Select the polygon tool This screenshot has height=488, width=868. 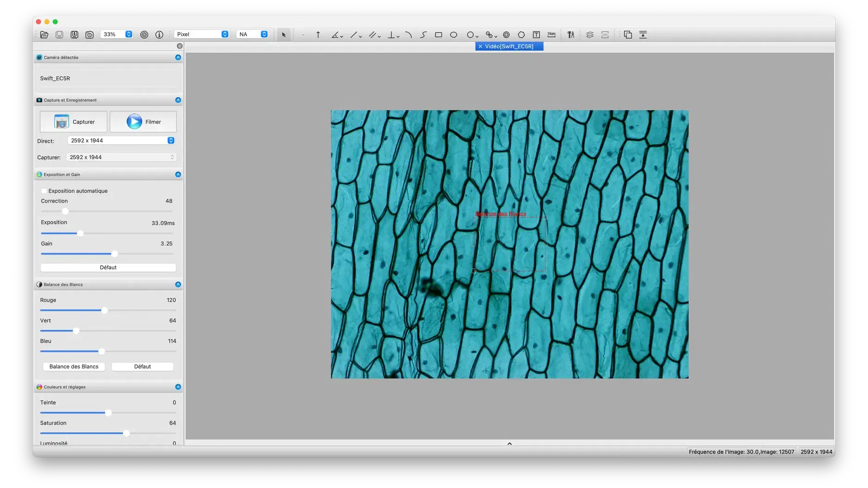point(521,35)
